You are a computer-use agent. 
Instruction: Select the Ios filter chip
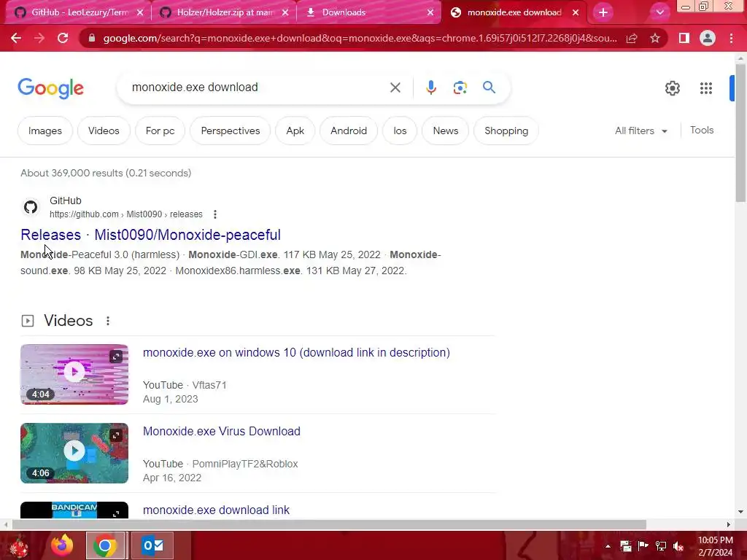point(400,131)
